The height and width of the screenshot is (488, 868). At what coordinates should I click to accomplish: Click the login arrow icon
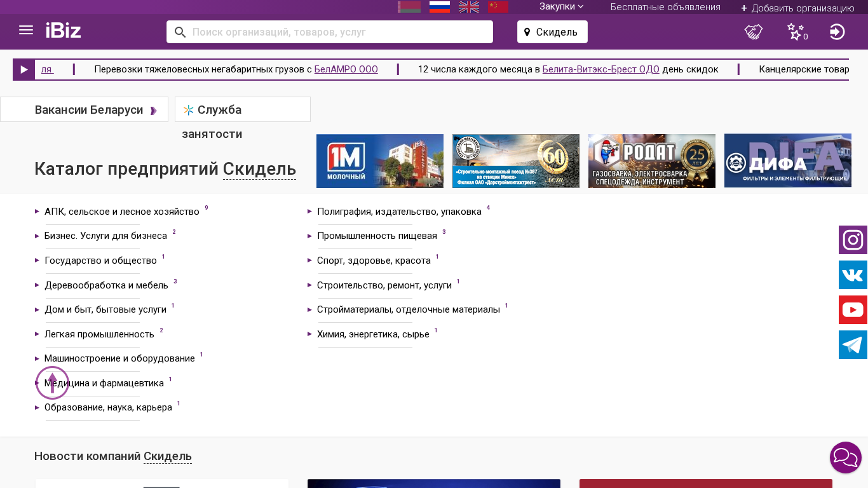click(x=837, y=32)
